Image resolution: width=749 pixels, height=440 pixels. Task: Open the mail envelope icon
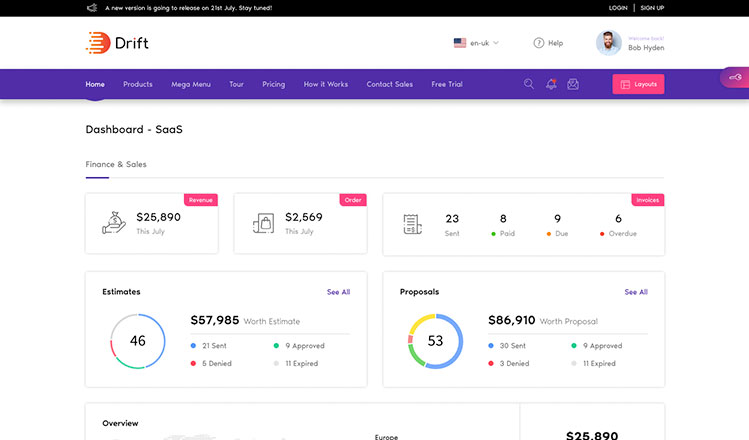(573, 84)
